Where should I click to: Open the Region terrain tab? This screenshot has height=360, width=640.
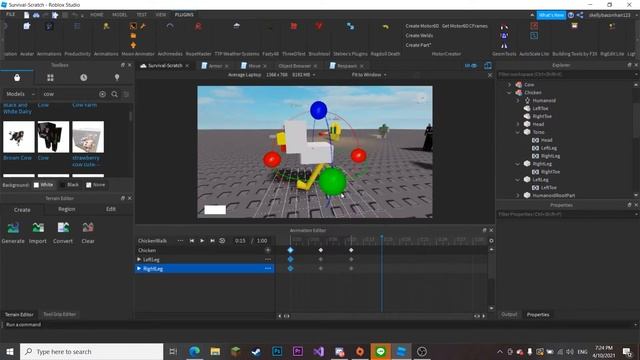pyautogui.click(x=67, y=209)
